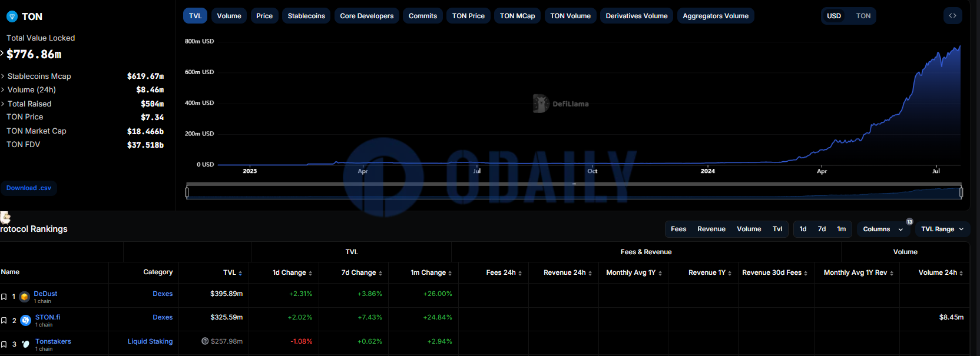Image resolution: width=980 pixels, height=356 pixels.
Task: Click the TON logo icon
Action: 12,16
